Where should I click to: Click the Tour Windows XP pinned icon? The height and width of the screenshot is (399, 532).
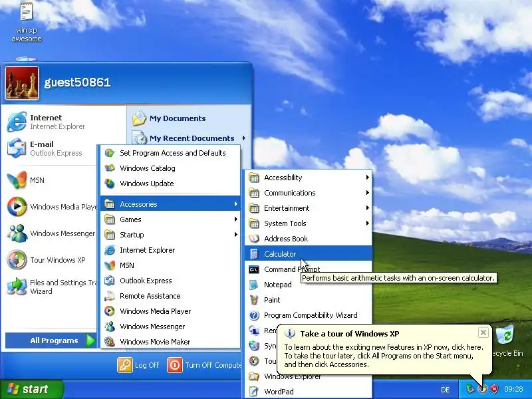(17, 260)
